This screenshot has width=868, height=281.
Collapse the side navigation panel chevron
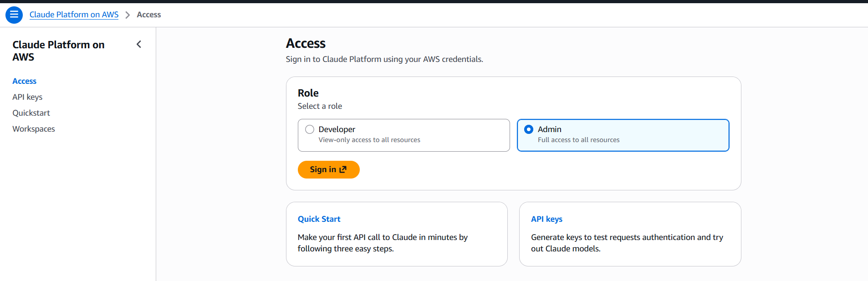[139, 44]
